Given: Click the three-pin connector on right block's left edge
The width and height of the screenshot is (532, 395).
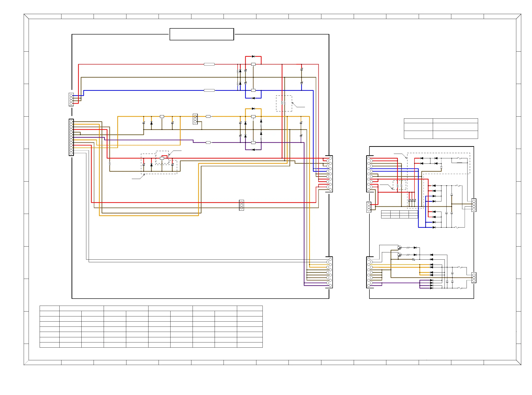Looking at the screenshot, I should click(369, 207).
